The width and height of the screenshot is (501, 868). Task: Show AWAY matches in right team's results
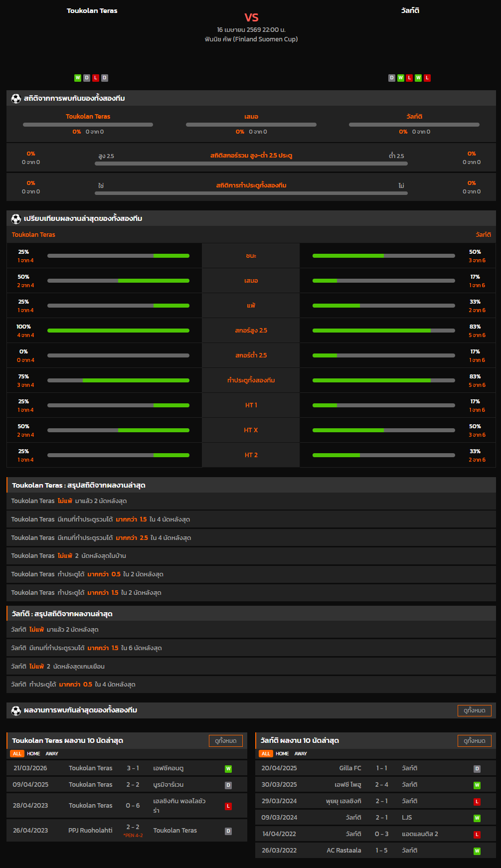[x=301, y=754]
